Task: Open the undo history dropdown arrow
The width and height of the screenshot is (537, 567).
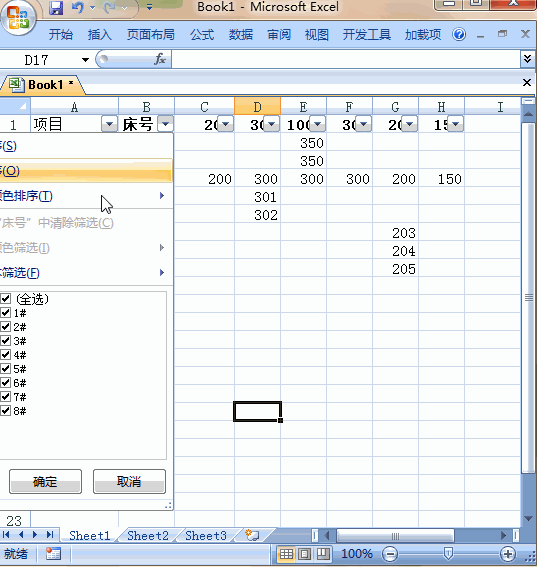Action: pos(93,8)
